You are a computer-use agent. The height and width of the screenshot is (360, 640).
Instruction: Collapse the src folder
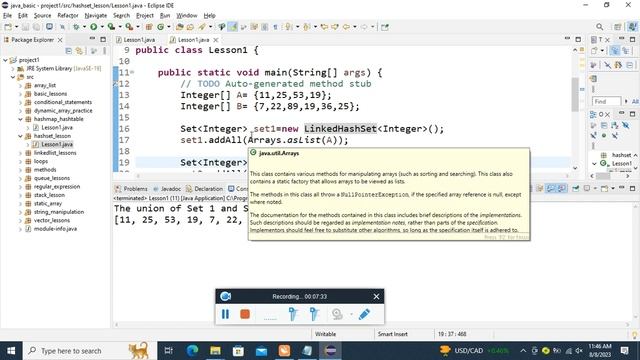click(13, 77)
